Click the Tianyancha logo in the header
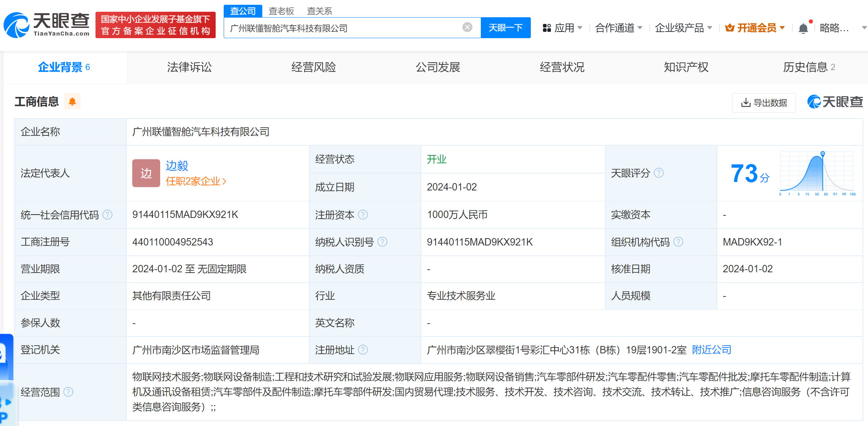Screen dimensions: 868x426 tap(47, 25)
